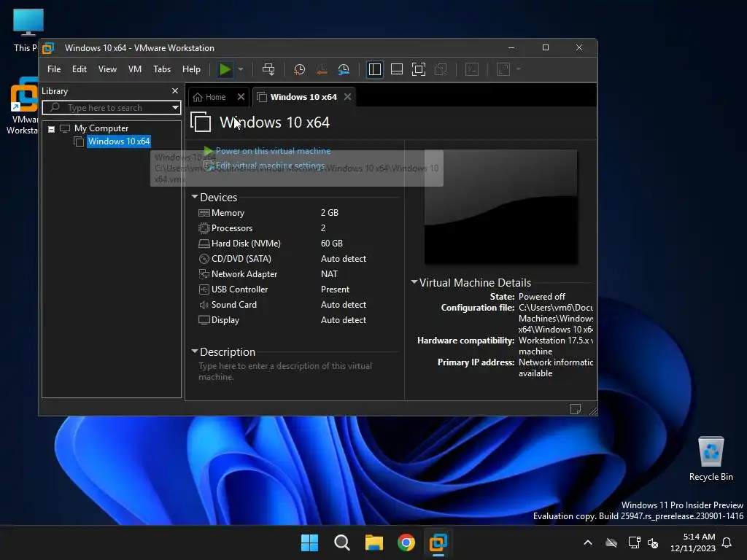Image resolution: width=747 pixels, height=560 pixels.
Task: Select Windows 10 x64 in library tree
Action: click(x=119, y=141)
